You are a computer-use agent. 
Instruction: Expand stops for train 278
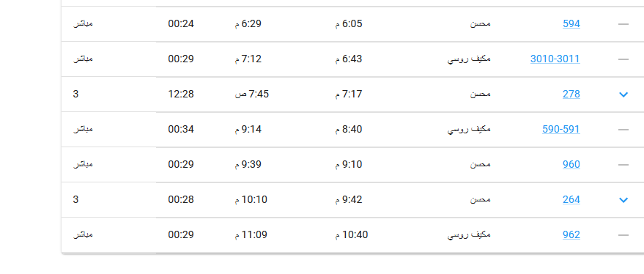[x=623, y=95]
